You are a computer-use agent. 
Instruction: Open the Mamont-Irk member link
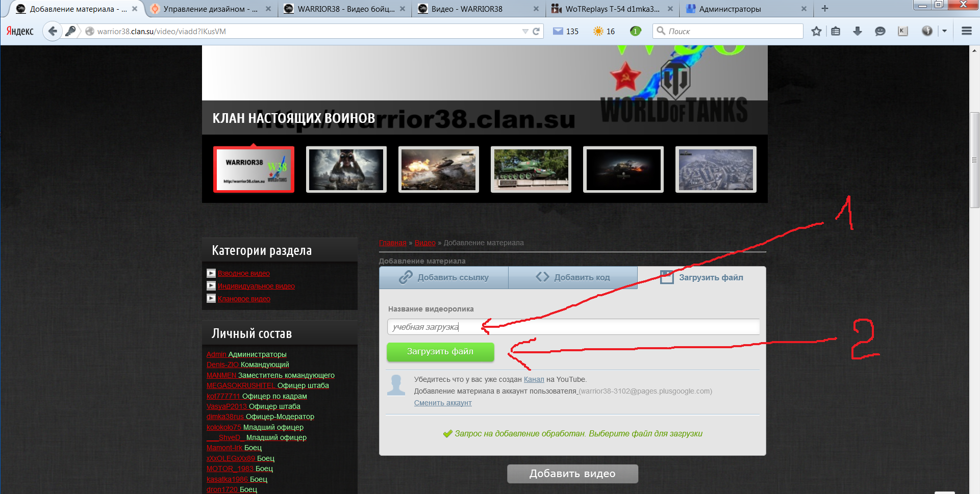tap(224, 448)
